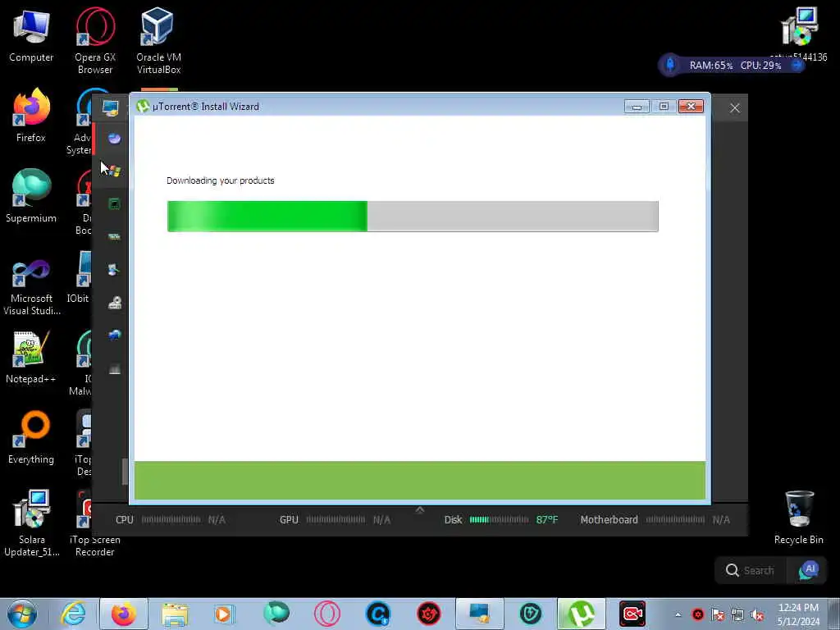Show hidden system tray icons
This screenshot has height=630, width=840.
pyautogui.click(x=678, y=614)
